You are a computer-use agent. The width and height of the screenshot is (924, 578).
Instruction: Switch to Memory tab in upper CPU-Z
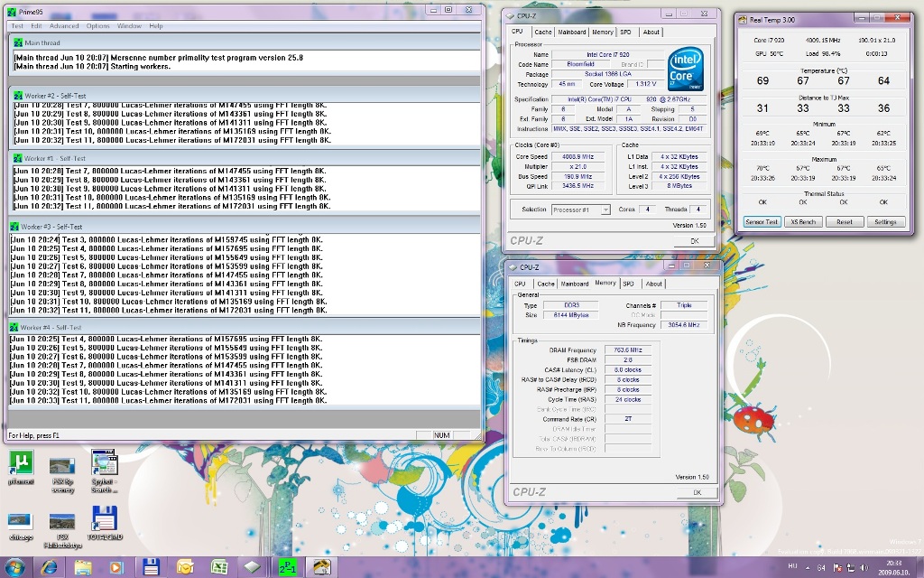pos(602,33)
